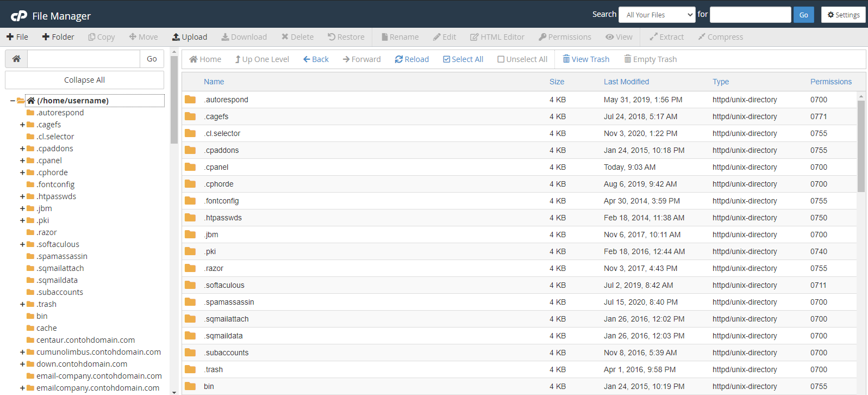Collapse the /home/username tree root
Screen dimensions: 868x395
(x=13, y=101)
